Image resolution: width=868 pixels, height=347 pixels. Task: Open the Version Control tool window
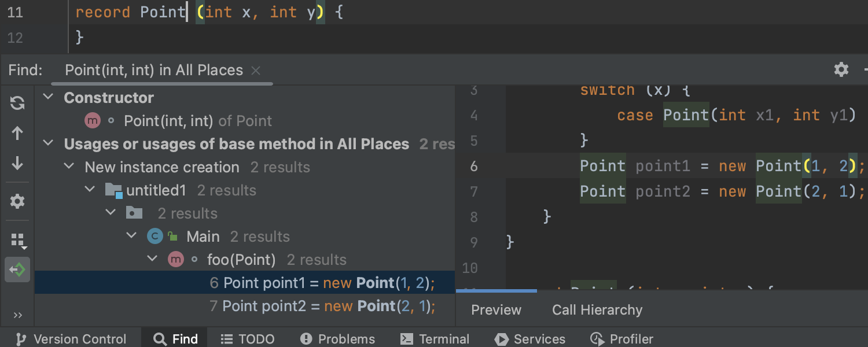click(x=71, y=339)
